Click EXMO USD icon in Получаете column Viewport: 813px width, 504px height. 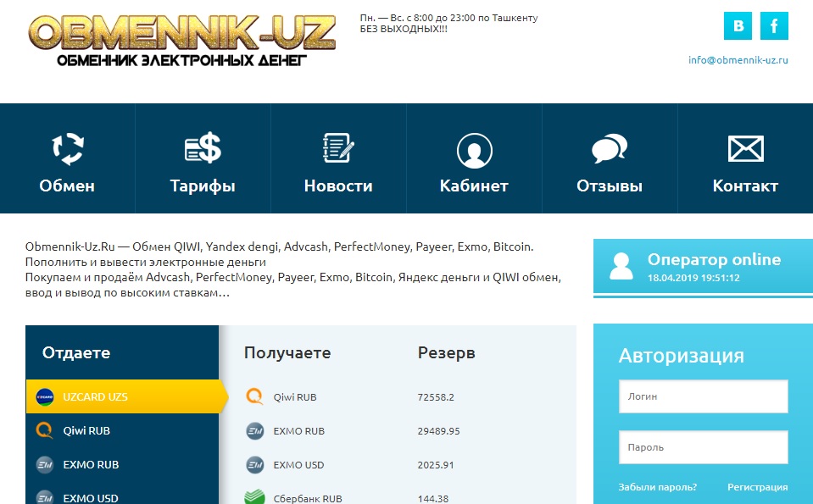click(x=254, y=465)
